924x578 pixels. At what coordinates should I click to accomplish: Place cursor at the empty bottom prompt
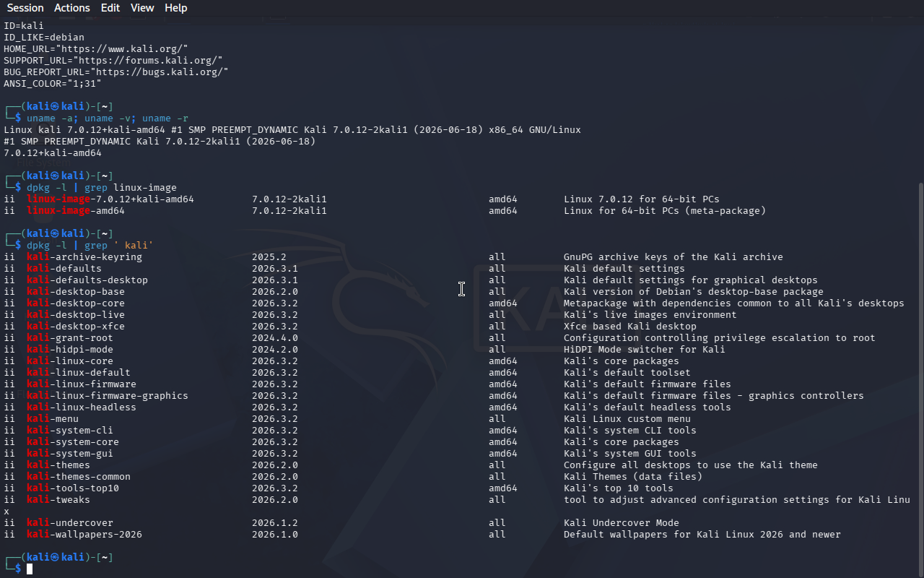(x=30, y=569)
